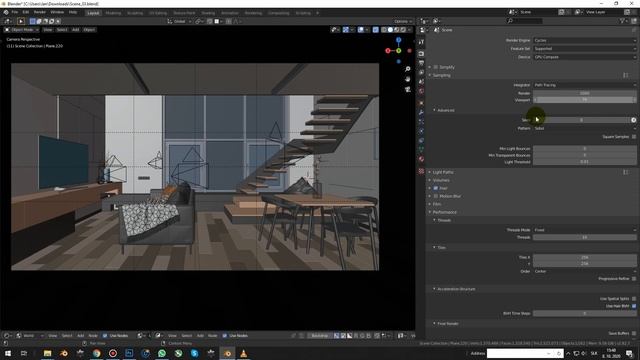Open the View Layer properties tab

click(421, 72)
